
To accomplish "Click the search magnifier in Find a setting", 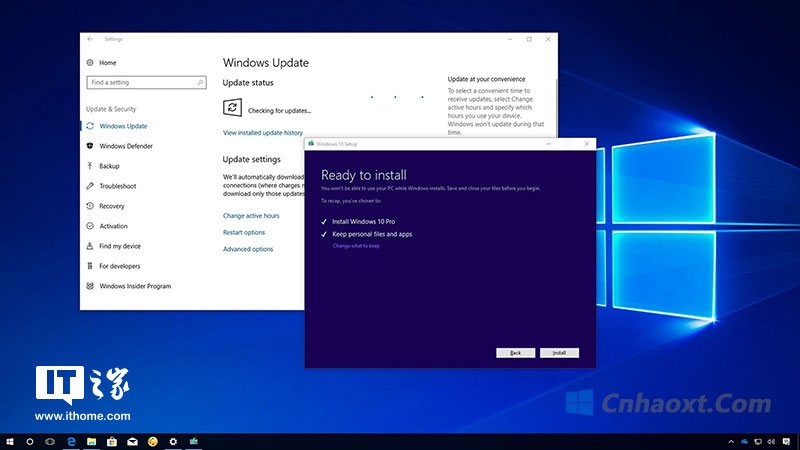I will pyautogui.click(x=201, y=82).
